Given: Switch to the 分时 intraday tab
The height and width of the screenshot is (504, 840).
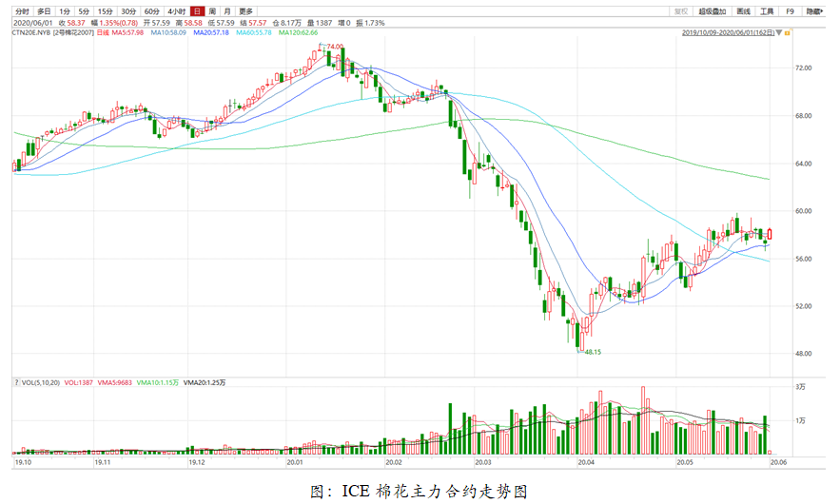Looking at the screenshot, I should (x=22, y=11).
